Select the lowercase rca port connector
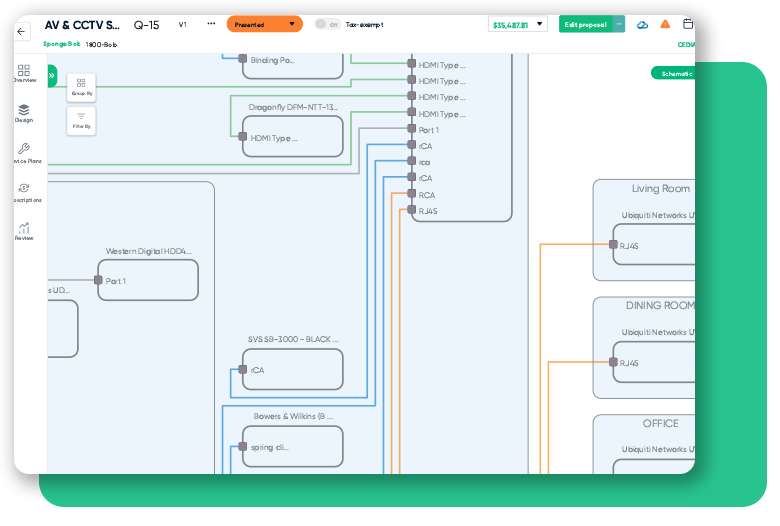 (x=412, y=161)
